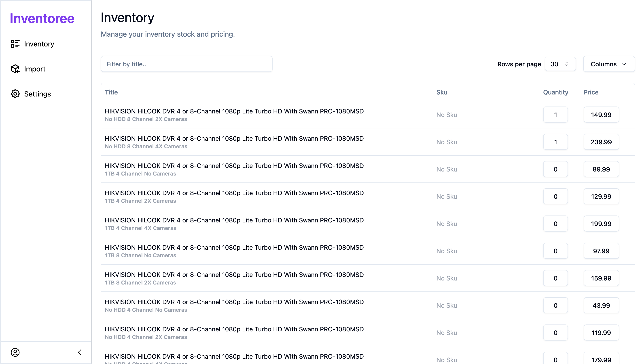Select the 'No HDD 8 Channel 4X Cameras' variant text
644x364 pixels.
tap(146, 146)
